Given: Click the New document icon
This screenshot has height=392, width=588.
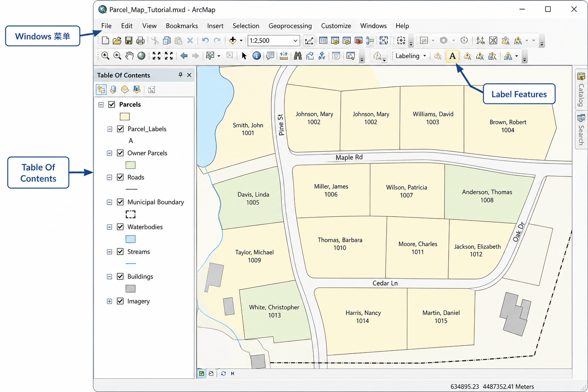Looking at the screenshot, I should point(105,41).
